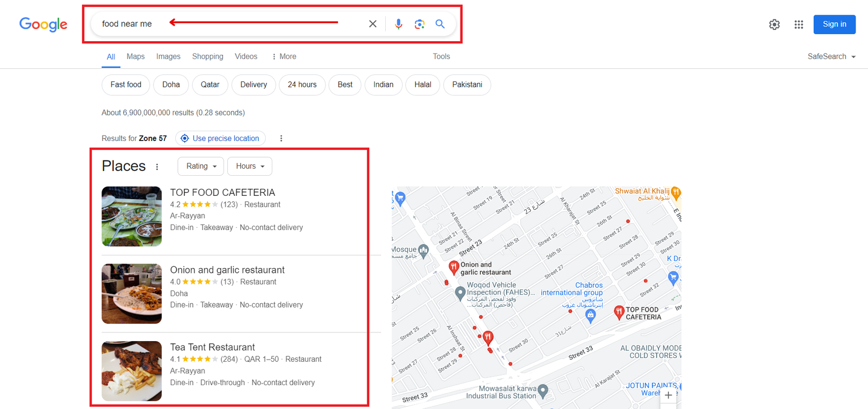Click the 4.2 rating of TOP FOOD CAFETERIA
This screenshot has height=409, width=868.
(x=175, y=204)
